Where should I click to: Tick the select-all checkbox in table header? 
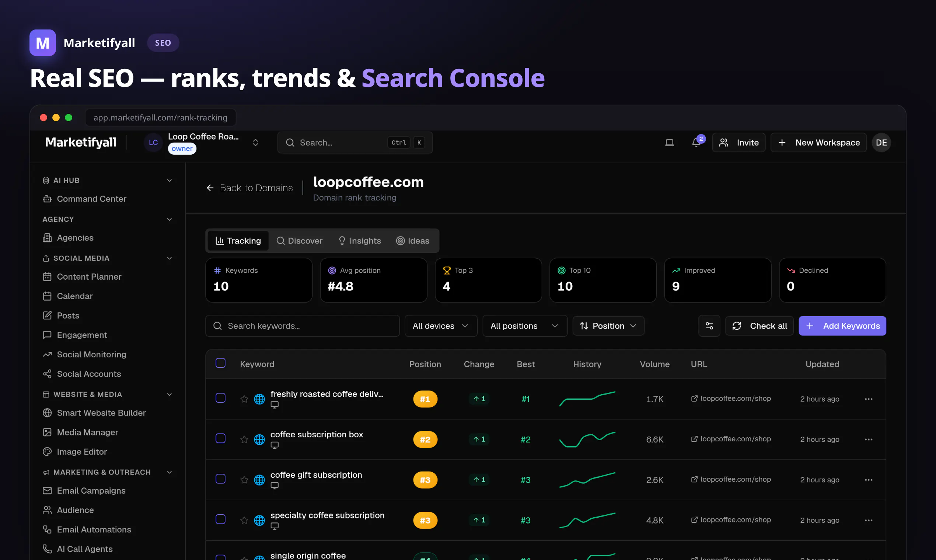(220, 363)
